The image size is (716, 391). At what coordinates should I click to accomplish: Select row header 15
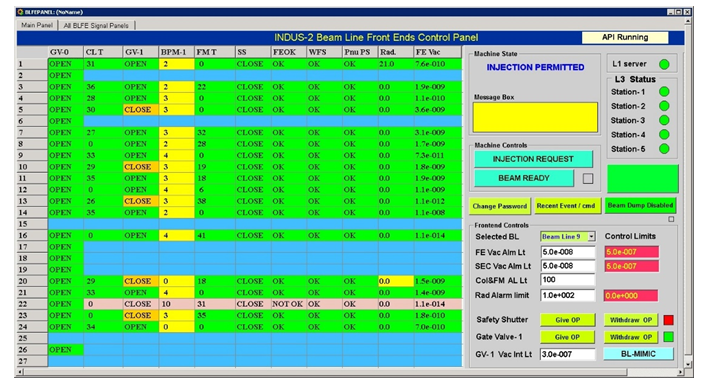[x=32, y=224]
